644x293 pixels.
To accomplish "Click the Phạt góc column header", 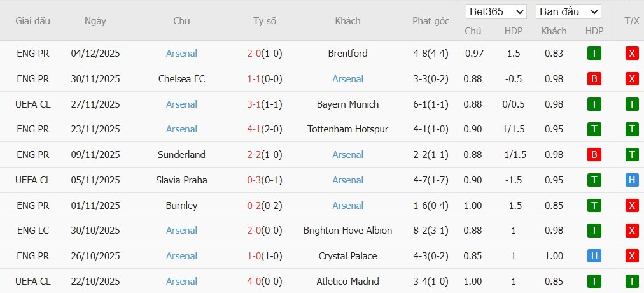I will (x=430, y=20).
